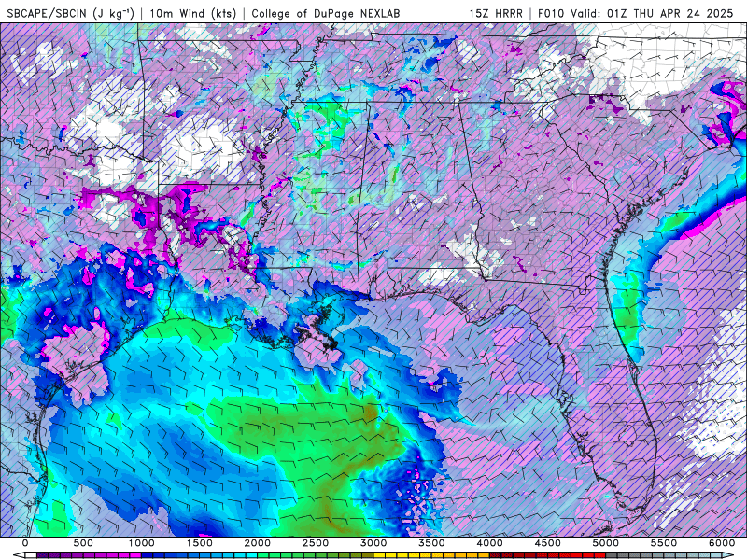Click the 2000 label on the color scale
The image size is (747, 560).
[258, 543]
